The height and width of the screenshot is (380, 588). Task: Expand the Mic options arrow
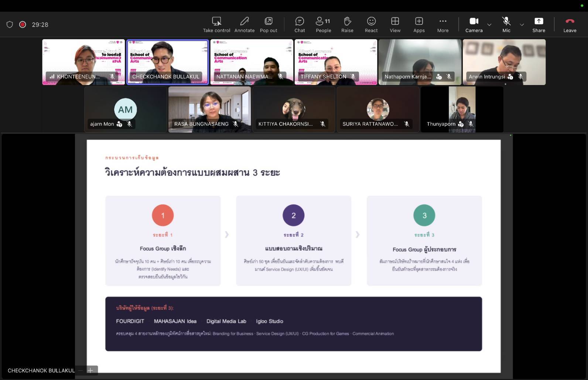522,24
